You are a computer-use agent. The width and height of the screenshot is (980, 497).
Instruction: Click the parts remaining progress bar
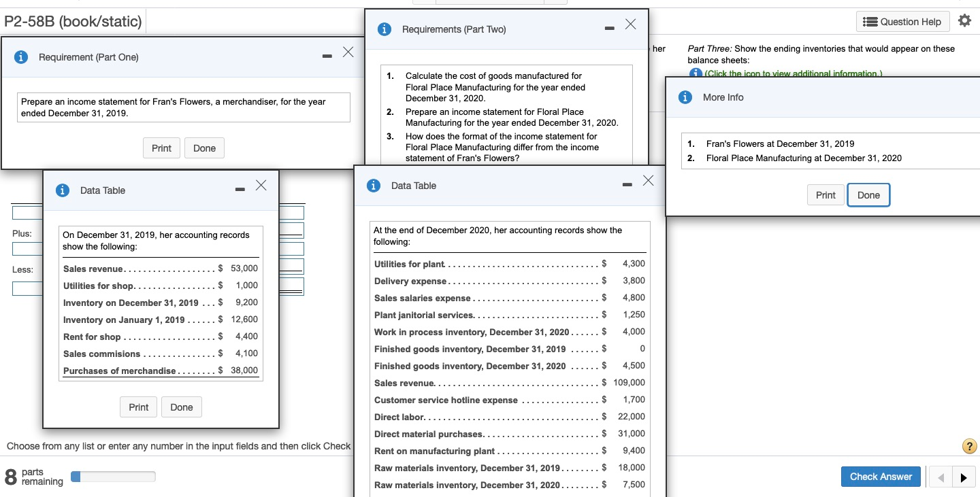[113, 477]
